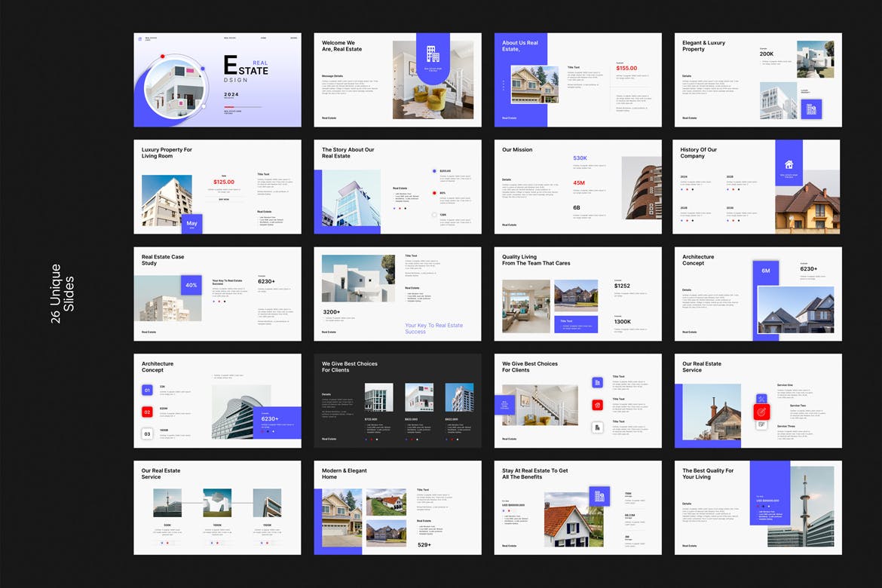Select the blue 01 number badge
The image size is (882, 588).
point(148,390)
